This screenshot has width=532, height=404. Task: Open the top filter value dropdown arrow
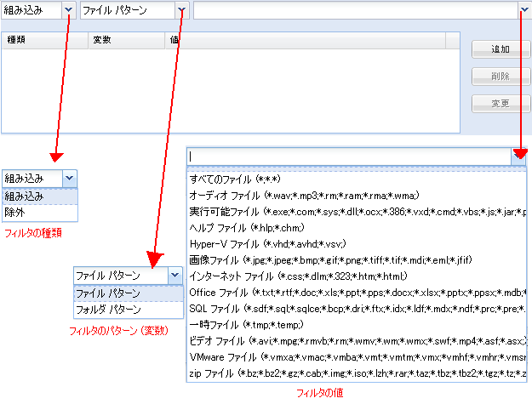[x=524, y=10]
